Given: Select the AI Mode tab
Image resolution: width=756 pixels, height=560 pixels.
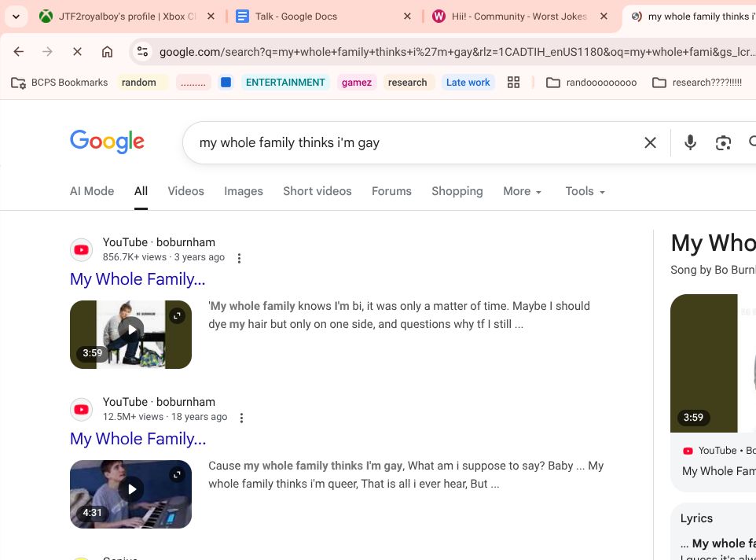Looking at the screenshot, I should (92, 191).
